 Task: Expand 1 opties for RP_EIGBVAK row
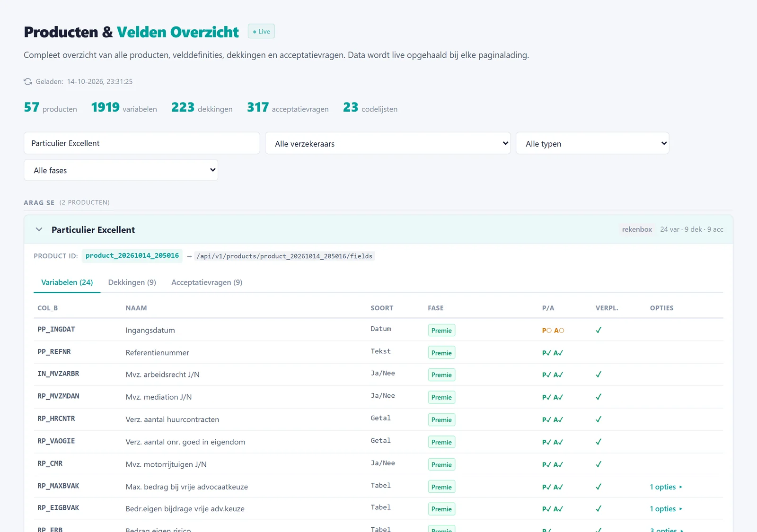pyautogui.click(x=666, y=509)
